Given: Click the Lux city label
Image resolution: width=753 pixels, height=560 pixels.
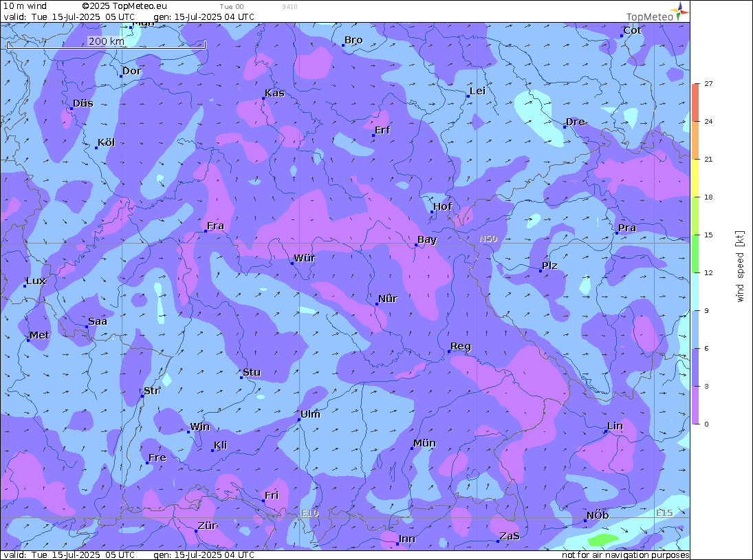Looking at the screenshot, I should tap(36, 281).
